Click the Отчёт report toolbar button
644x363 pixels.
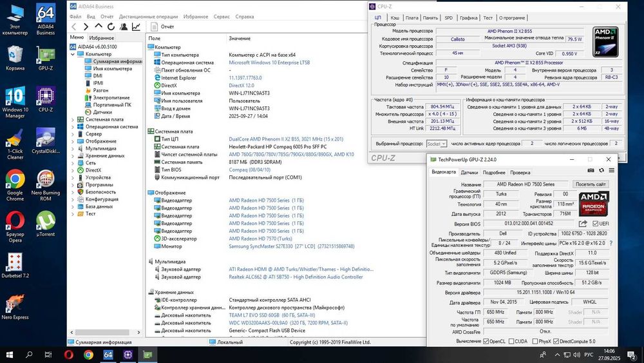click(x=162, y=26)
